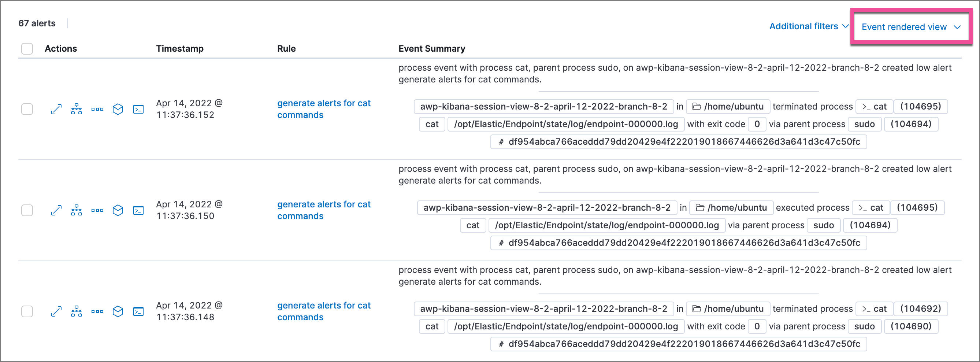Open the analyzer cube icon on the third alert
The width and height of the screenshot is (980, 362).
click(x=118, y=311)
